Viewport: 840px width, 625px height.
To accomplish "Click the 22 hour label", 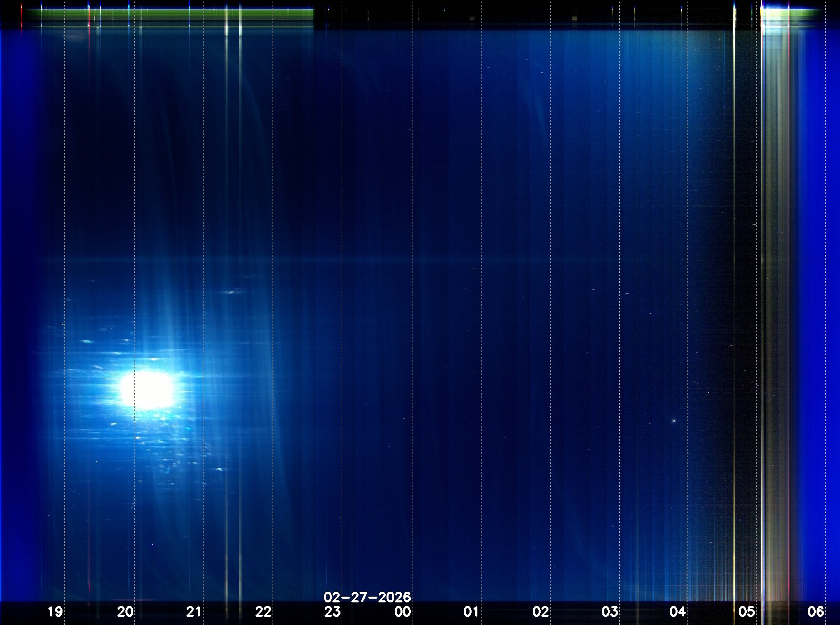I will 263,611.
